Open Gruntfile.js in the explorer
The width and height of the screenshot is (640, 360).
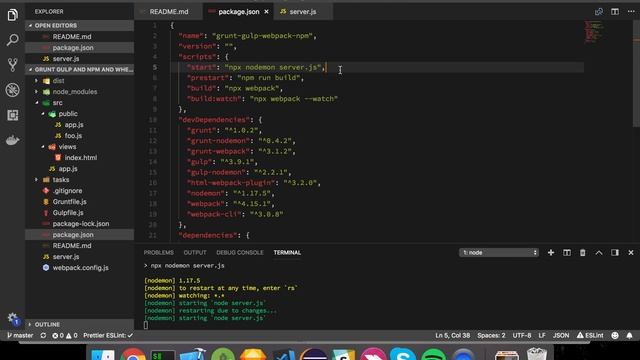[69, 202]
